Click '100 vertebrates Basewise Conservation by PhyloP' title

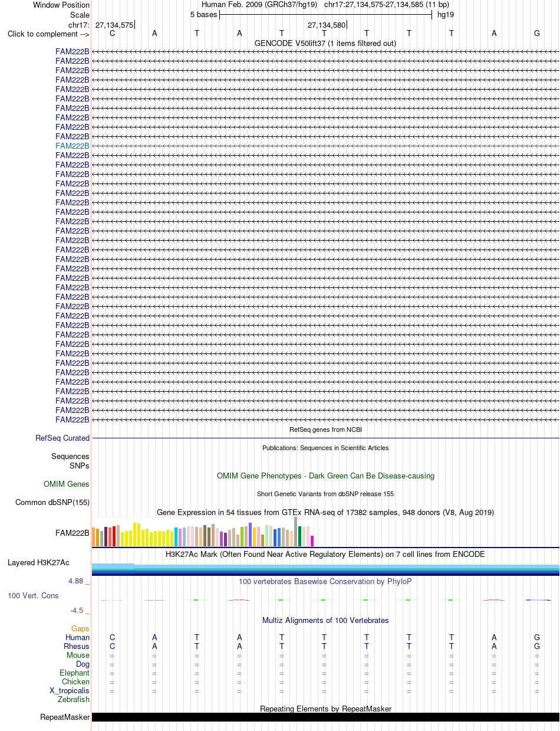pyautogui.click(x=325, y=581)
